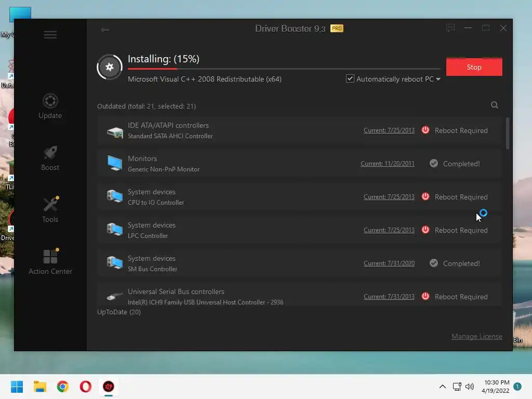Image resolution: width=532 pixels, height=399 pixels.
Task: Open the Update section in the sidebar
Action: click(x=50, y=106)
